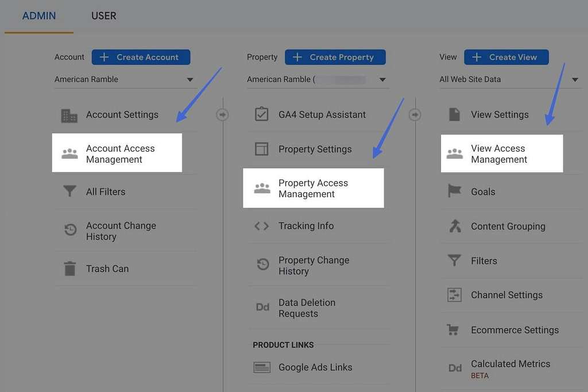Select the ADMIN tab

(38, 16)
